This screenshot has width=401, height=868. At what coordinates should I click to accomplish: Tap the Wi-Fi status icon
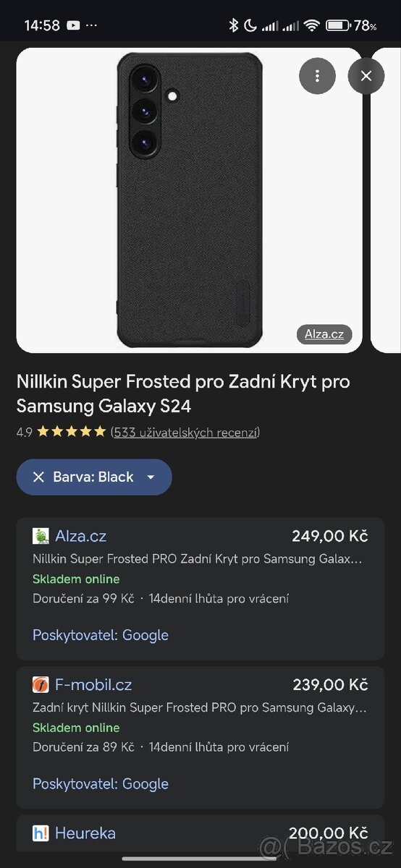pos(312,25)
